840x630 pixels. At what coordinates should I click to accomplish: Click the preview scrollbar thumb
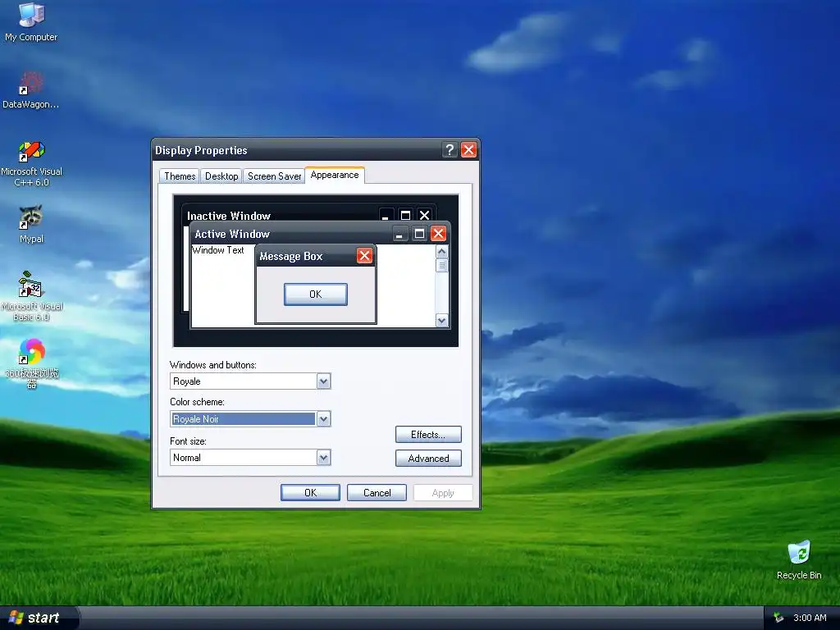click(x=441, y=265)
